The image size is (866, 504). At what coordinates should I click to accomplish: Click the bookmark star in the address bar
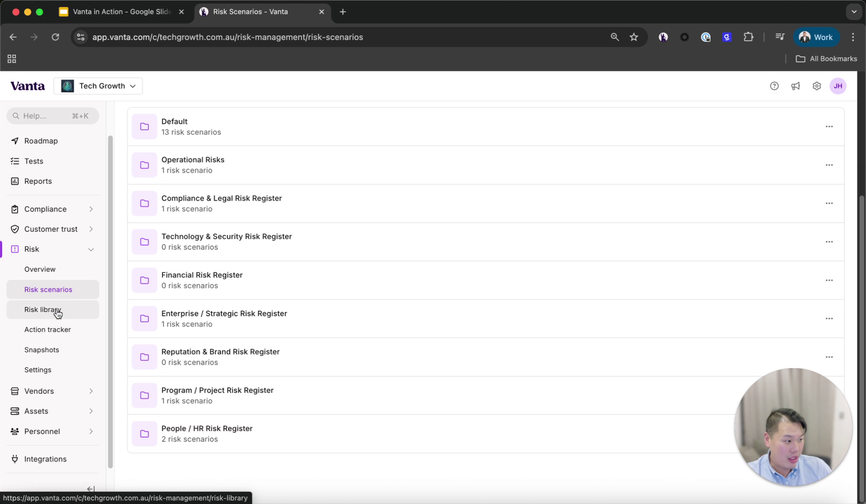pyautogui.click(x=634, y=37)
